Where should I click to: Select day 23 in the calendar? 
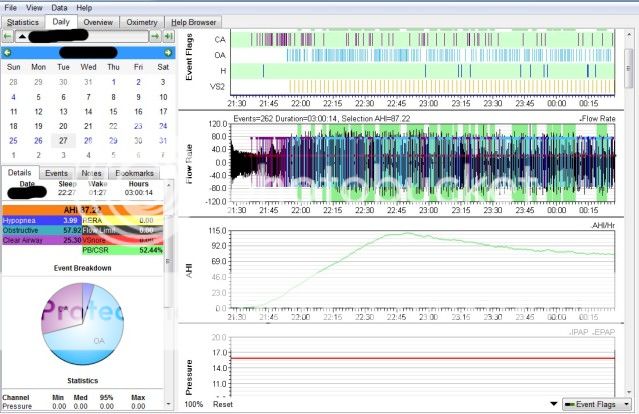(138, 126)
